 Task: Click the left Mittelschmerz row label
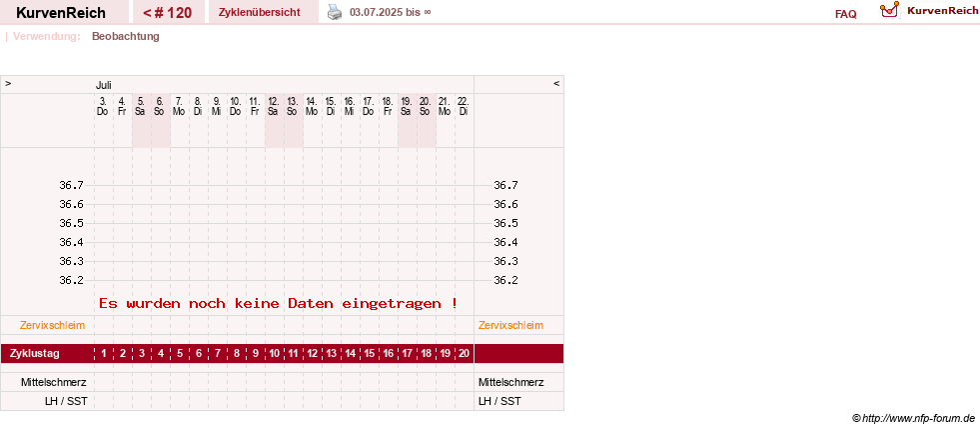54,382
